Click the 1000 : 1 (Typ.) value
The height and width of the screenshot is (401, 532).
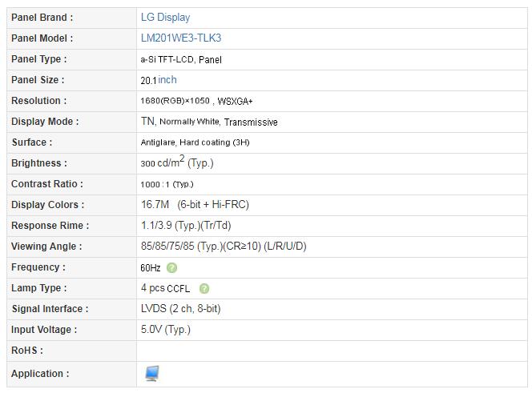pos(167,184)
